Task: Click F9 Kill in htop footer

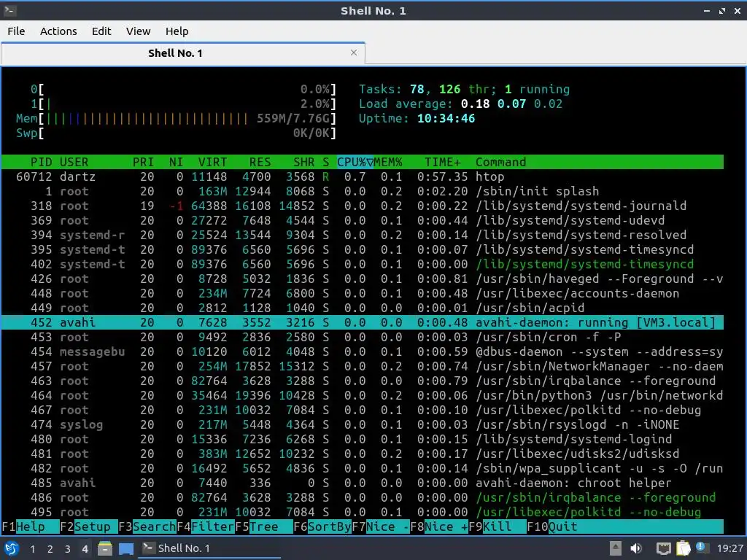Action: 498,526
